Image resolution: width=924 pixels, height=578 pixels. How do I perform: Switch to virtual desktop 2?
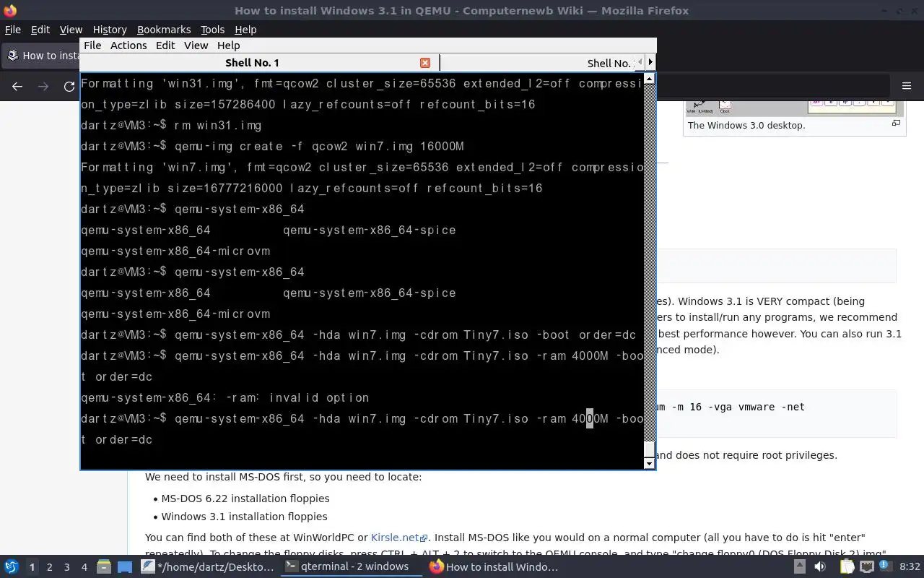pyautogui.click(x=49, y=567)
